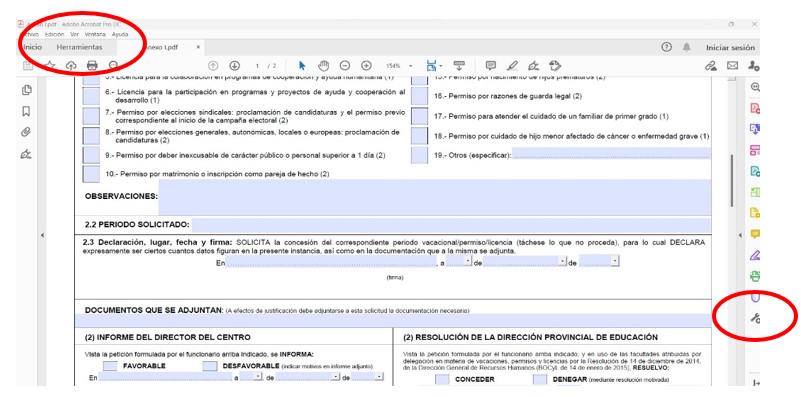This screenshot has height=397, width=801.
Task: Tick the DENEGAR checkbox
Action: [x=540, y=380]
